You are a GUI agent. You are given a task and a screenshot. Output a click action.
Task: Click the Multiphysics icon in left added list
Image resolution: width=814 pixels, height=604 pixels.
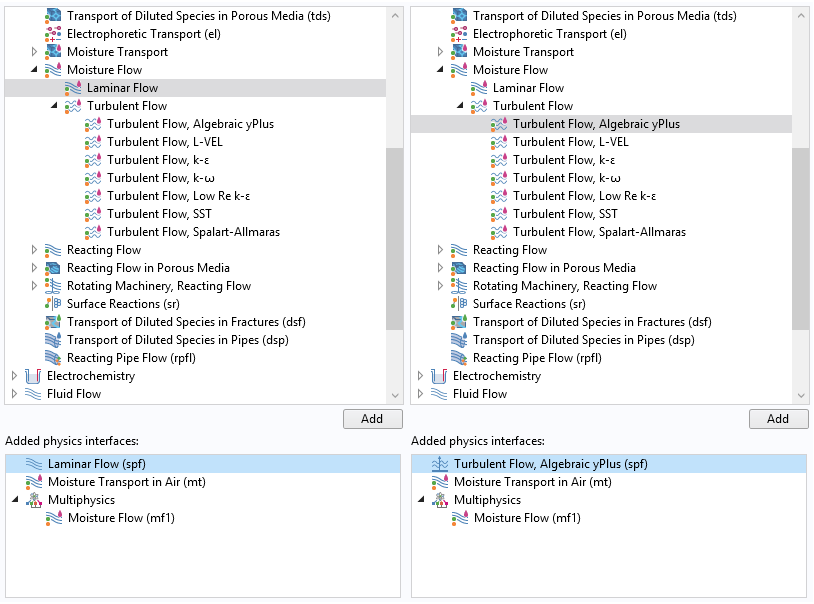click(x=34, y=500)
